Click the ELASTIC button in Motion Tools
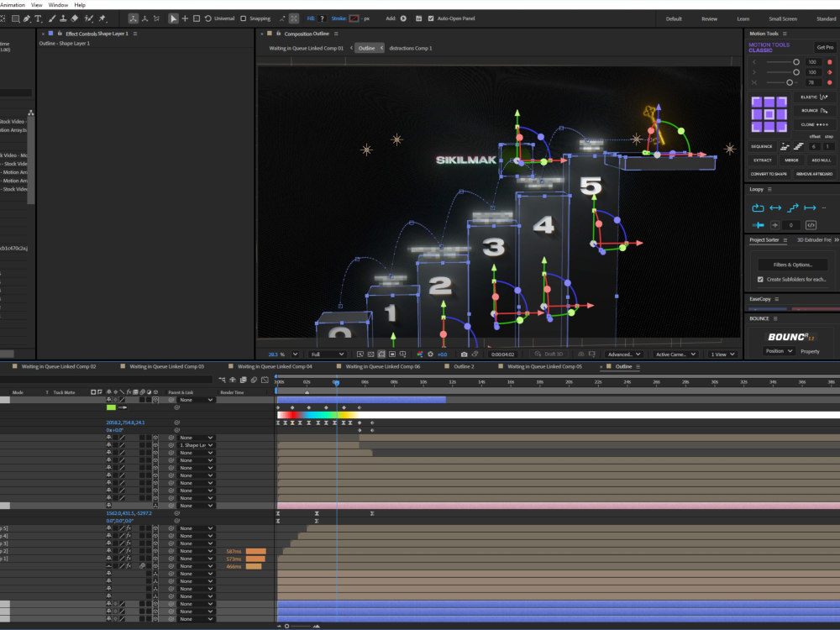 pyautogui.click(x=814, y=97)
